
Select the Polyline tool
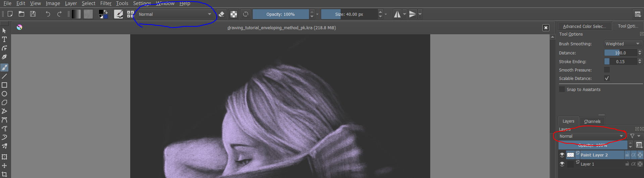(x=4, y=111)
